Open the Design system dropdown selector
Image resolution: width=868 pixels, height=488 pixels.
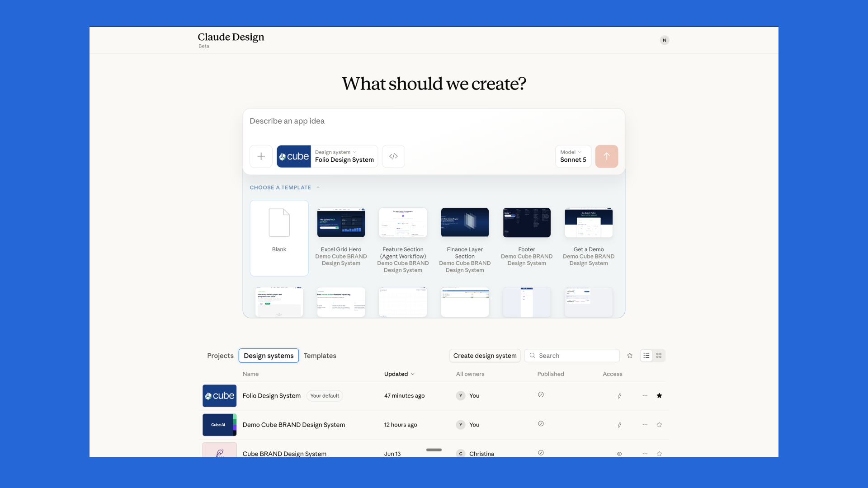pyautogui.click(x=344, y=156)
